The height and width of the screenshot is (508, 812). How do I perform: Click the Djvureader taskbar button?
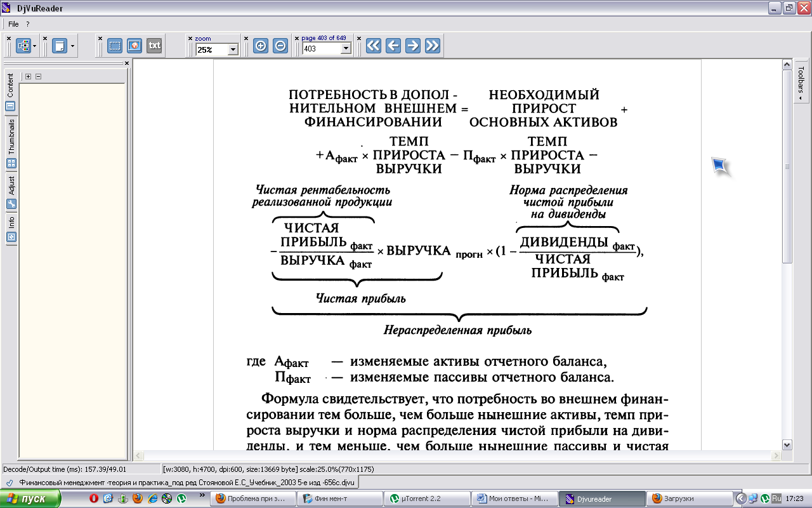(x=600, y=499)
